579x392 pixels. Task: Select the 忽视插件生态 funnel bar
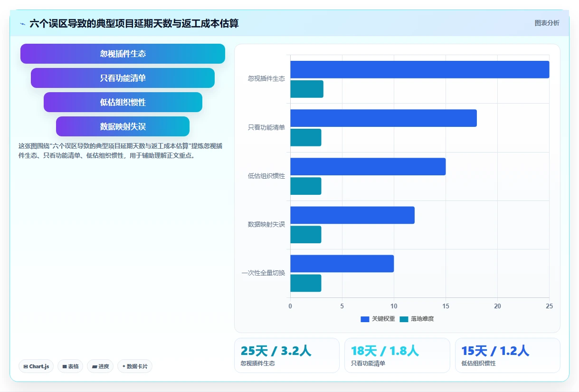(123, 54)
